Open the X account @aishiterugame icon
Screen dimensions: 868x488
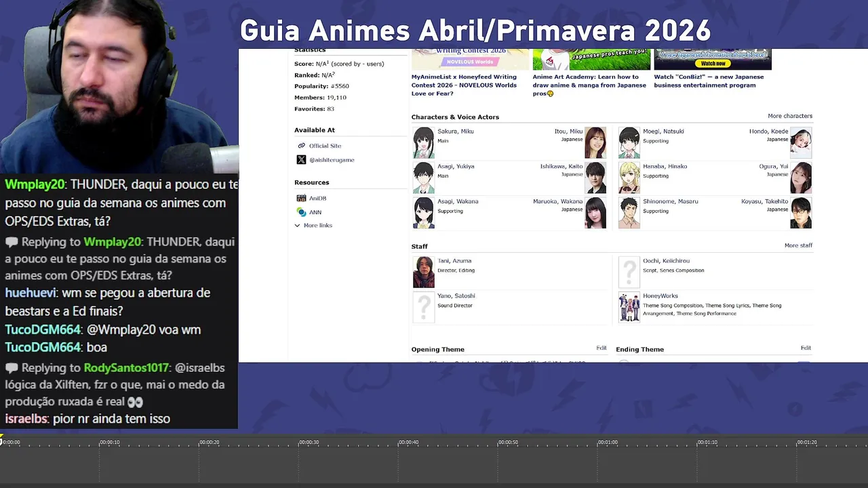pyautogui.click(x=301, y=160)
